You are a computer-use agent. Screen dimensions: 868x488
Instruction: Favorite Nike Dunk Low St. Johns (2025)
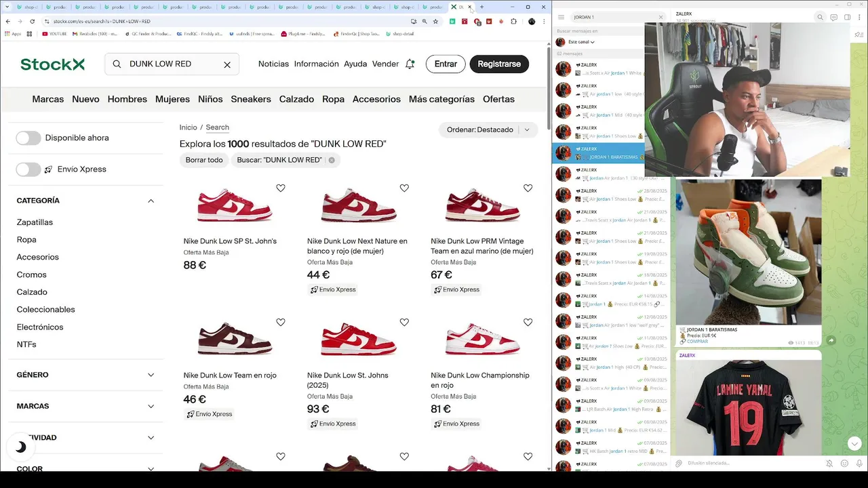pos(404,323)
